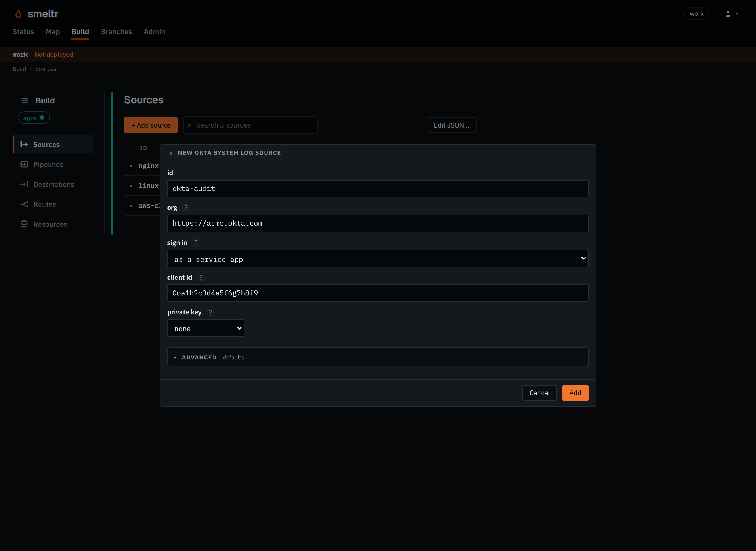This screenshot has height=551, width=756.
Task: Click the smeltr wordmark
Action: pyautogui.click(x=43, y=14)
